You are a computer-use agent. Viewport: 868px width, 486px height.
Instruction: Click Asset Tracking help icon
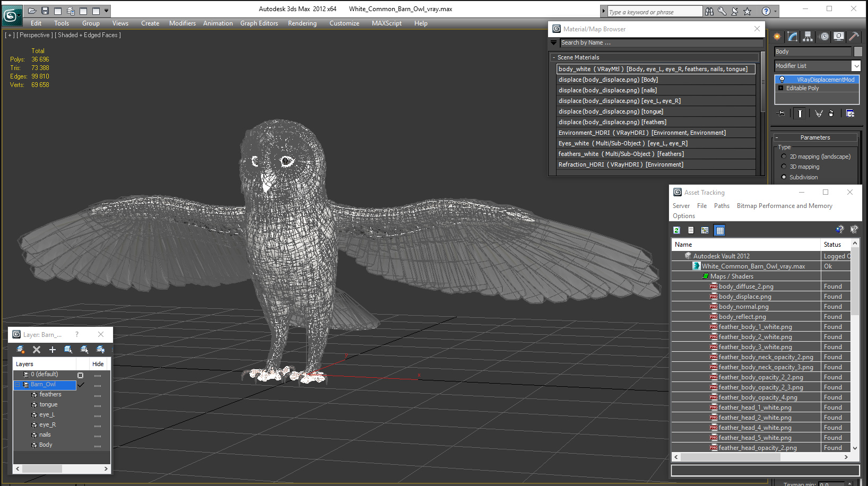[x=839, y=230]
